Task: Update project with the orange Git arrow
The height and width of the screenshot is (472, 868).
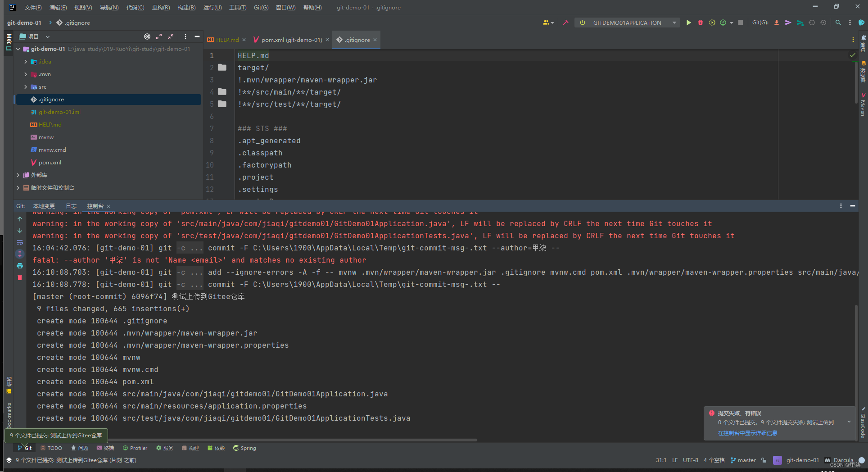Action: 777,23
